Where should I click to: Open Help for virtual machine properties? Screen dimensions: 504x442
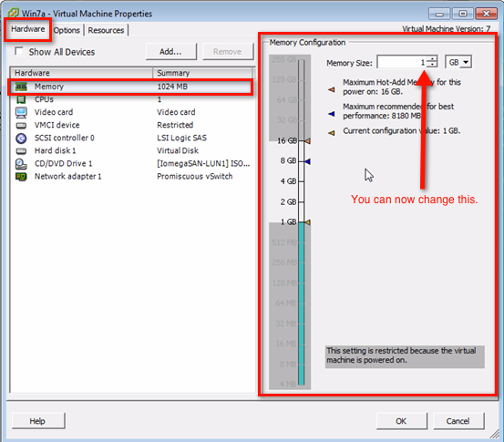point(38,421)
